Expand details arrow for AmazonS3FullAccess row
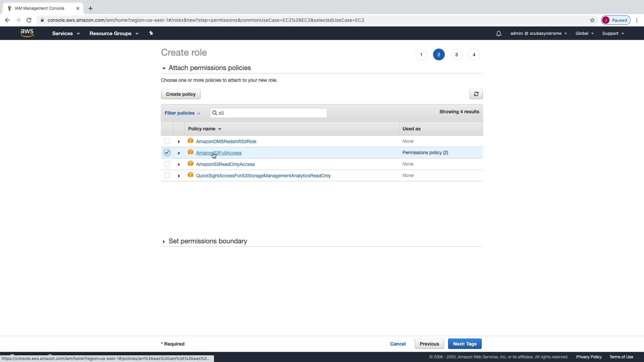Image resolution: width=644 pixels, height=362 pixels. [x=179, y=153]
